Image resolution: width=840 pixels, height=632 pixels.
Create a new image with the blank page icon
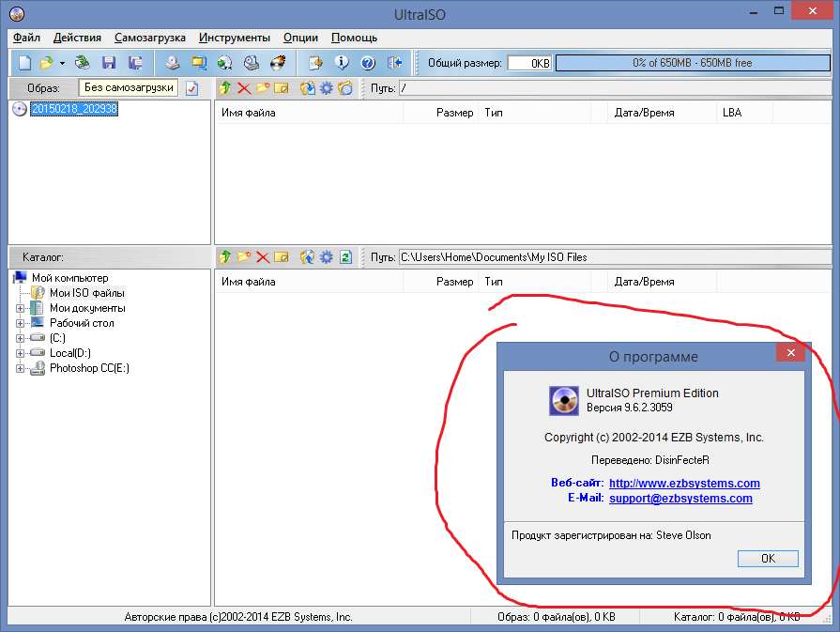click(24, 63)
